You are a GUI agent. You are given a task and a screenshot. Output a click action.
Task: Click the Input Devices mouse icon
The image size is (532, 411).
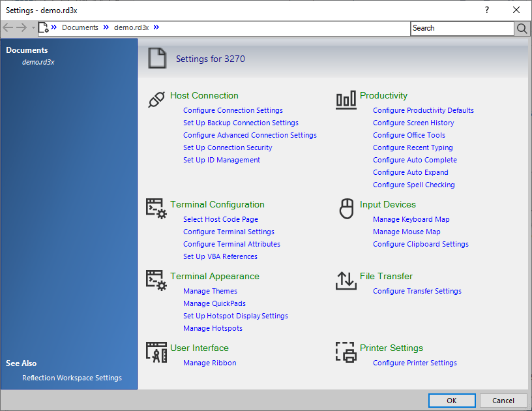pos(346,209)
